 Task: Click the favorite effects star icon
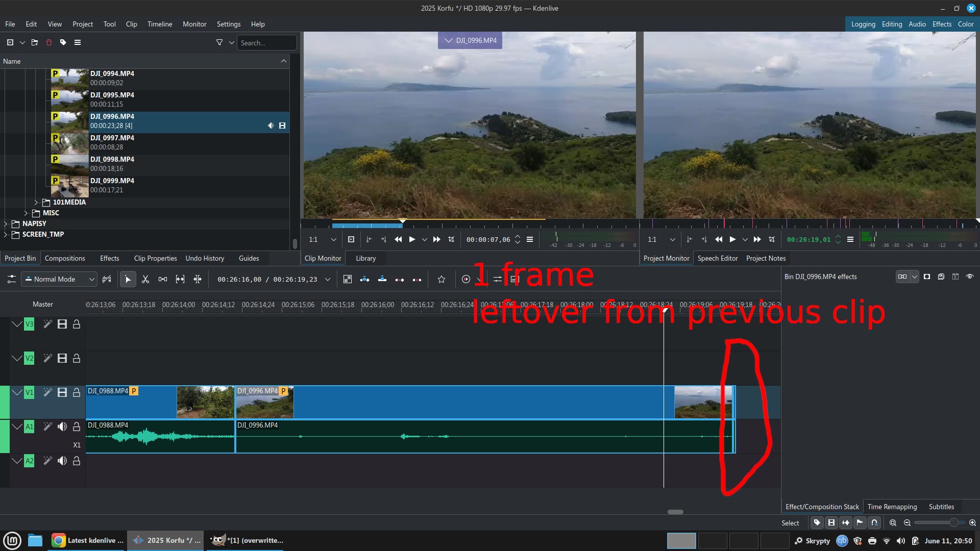(x=442, y=279)
